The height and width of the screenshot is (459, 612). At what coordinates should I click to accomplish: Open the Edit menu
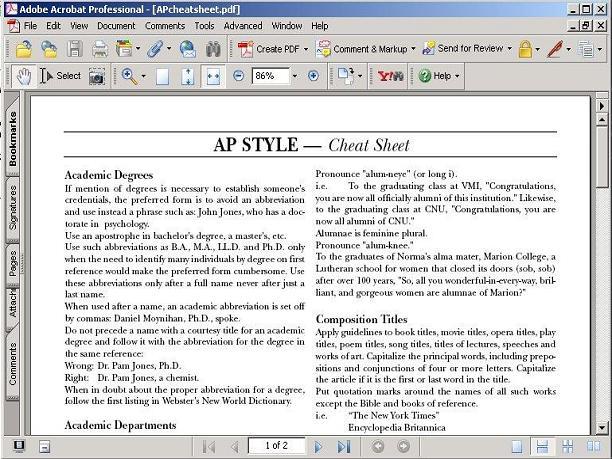tap(53, 26)
